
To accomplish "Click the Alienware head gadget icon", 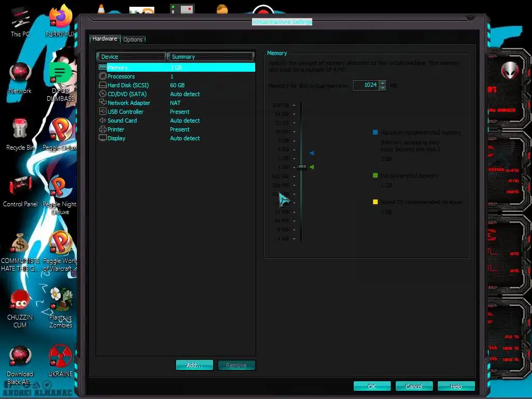I will [x=510, y=71].
